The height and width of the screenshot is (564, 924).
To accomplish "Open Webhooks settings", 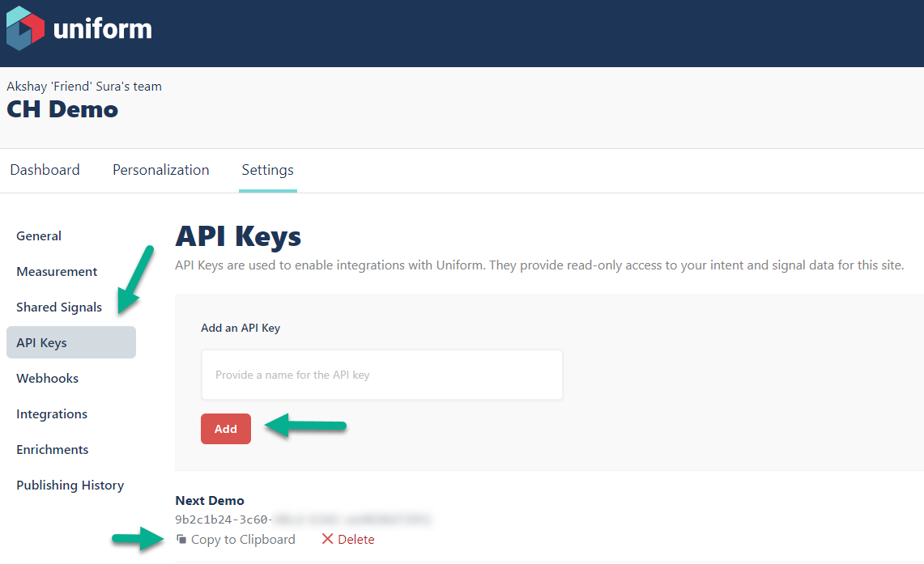I will click(47, 379).
